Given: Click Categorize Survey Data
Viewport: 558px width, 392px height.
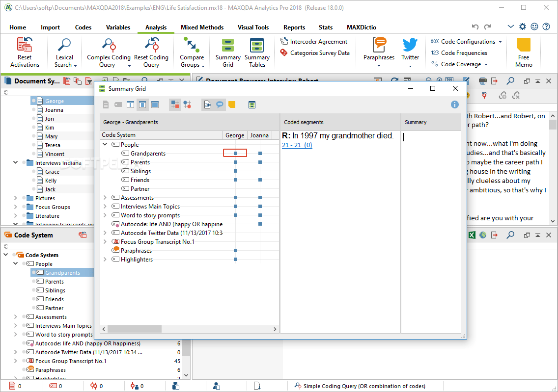Looking at the screenshot, I should [314, 53].
